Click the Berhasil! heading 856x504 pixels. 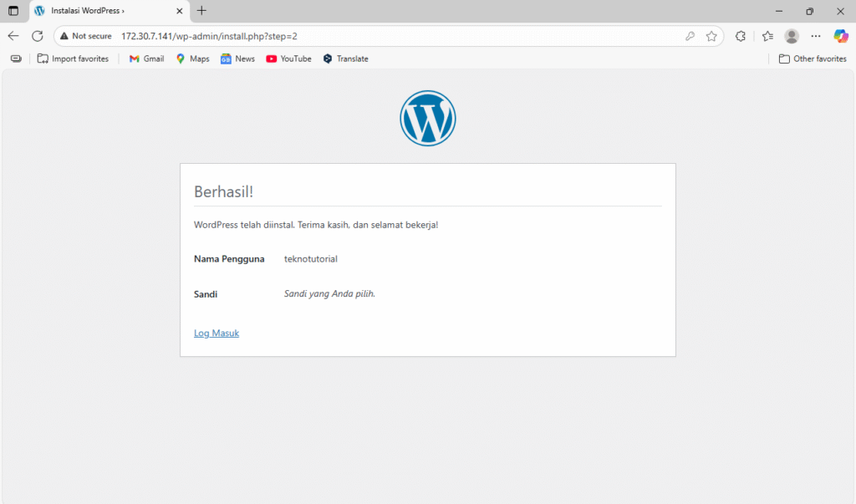coord(223,191)
